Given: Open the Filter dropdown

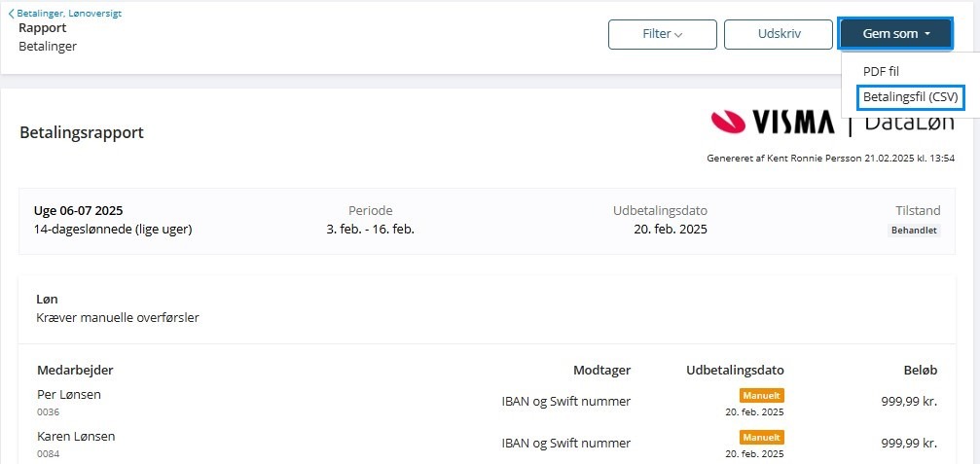Looking at the screenshot, I should tap(662, 34).
